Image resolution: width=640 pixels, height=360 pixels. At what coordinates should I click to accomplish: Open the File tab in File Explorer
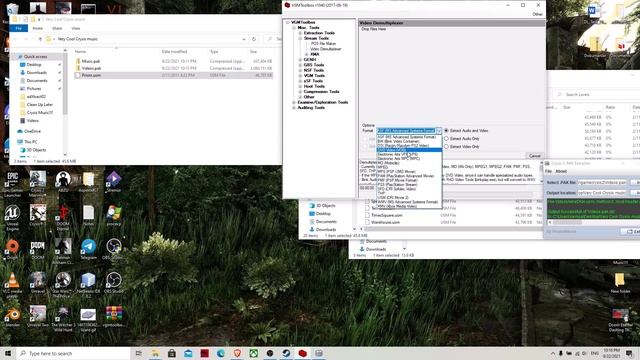(x=18, y=28)
